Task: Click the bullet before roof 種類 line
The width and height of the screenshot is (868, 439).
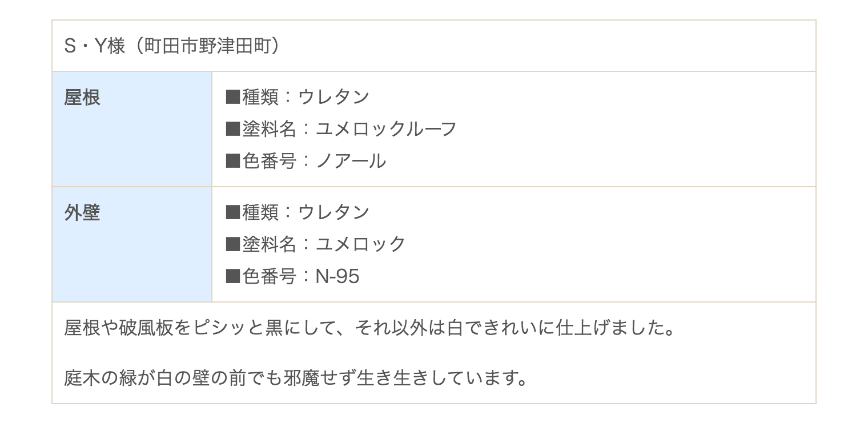Action: point(233,97)
